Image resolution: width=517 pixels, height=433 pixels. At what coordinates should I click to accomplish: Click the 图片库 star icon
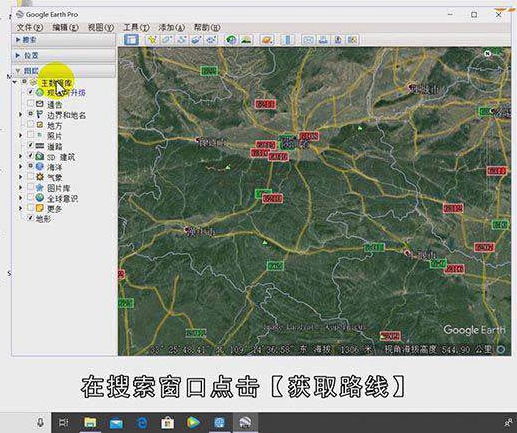(40, 187)
